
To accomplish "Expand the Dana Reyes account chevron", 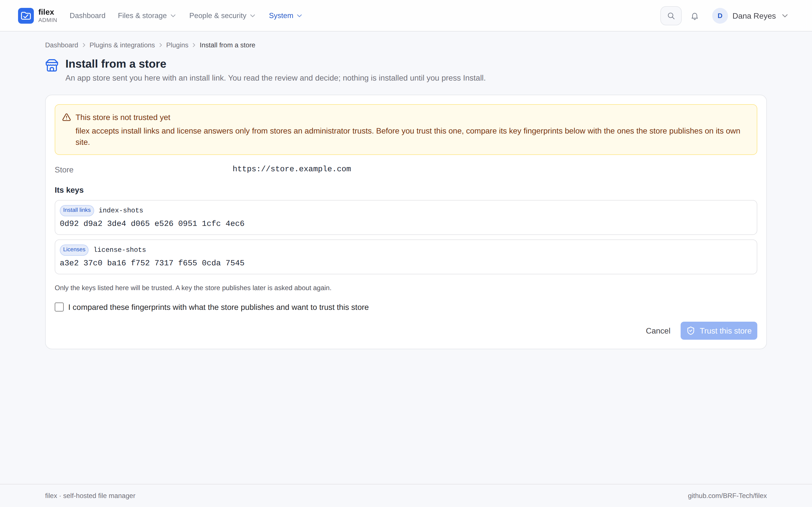I will (x=785, y=16).
